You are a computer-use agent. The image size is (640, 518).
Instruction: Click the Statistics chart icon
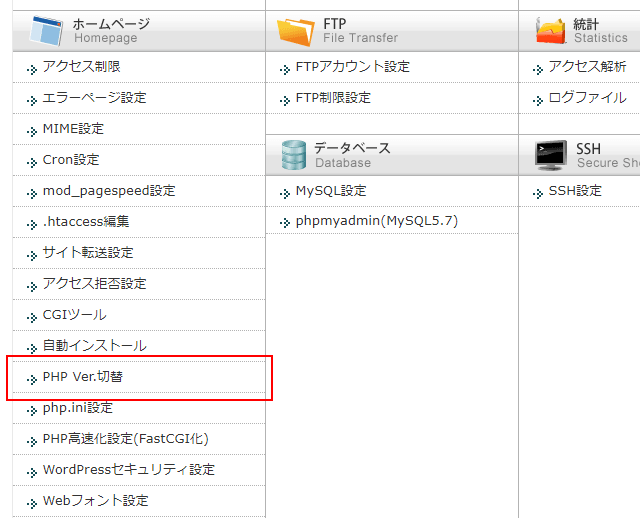[551, 31]
